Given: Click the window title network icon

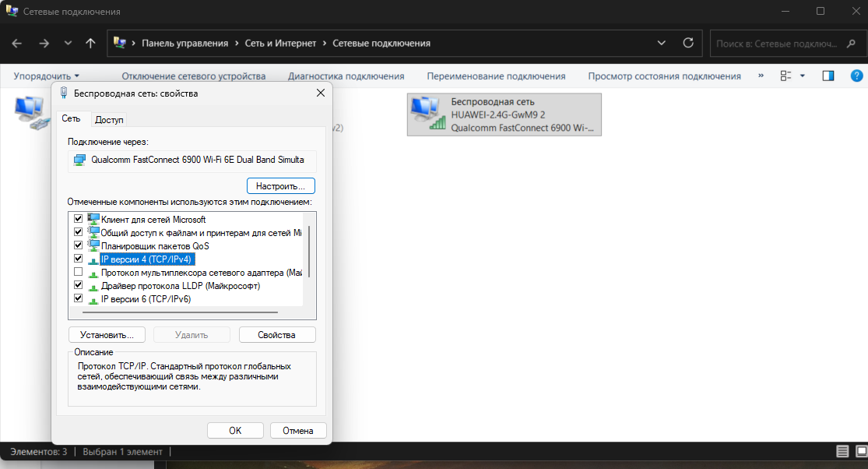Looking at the screenshot, I should point(12,11).
